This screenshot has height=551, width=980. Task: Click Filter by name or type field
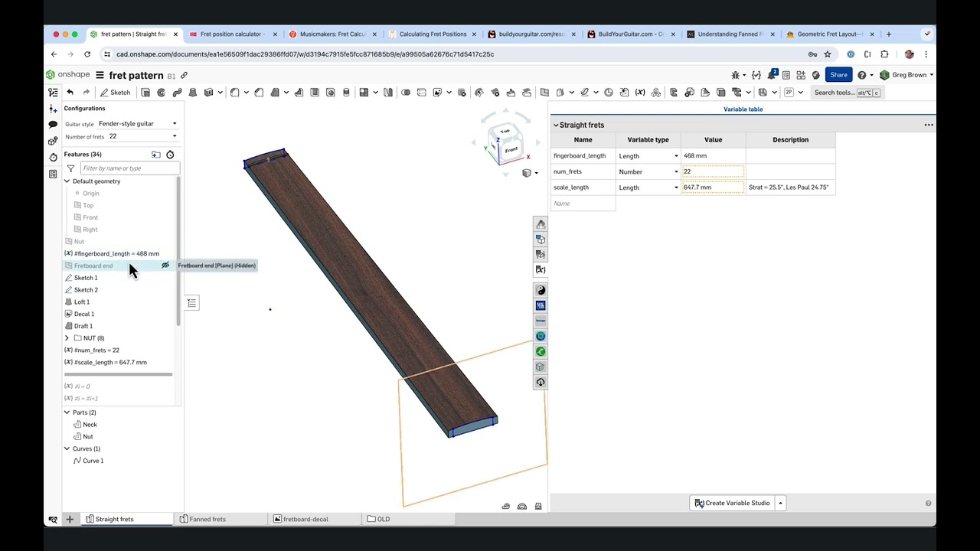point(129,168)
